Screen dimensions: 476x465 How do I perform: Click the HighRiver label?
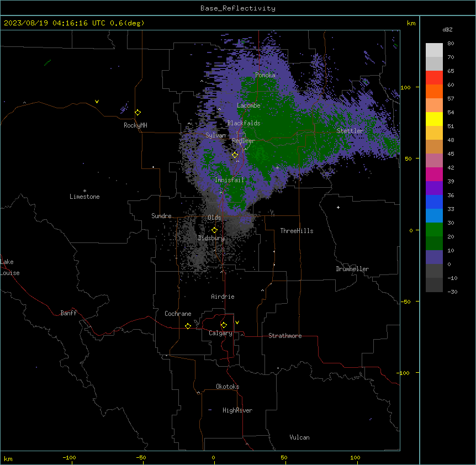(x=237, y=410)
